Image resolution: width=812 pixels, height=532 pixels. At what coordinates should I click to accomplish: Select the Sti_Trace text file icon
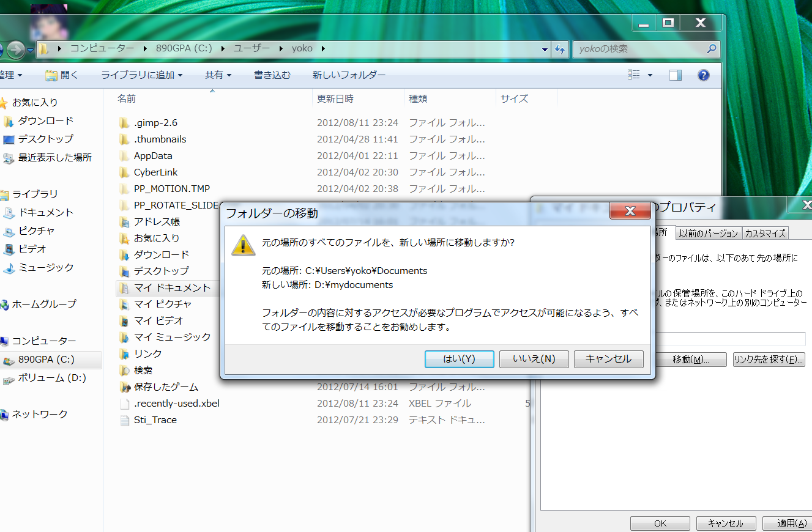point(124,420)
